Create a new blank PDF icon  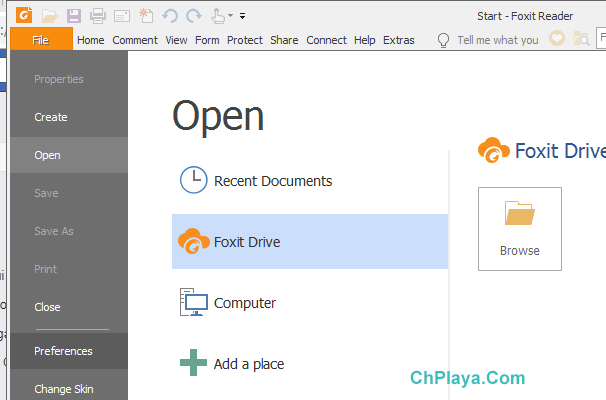146,15
